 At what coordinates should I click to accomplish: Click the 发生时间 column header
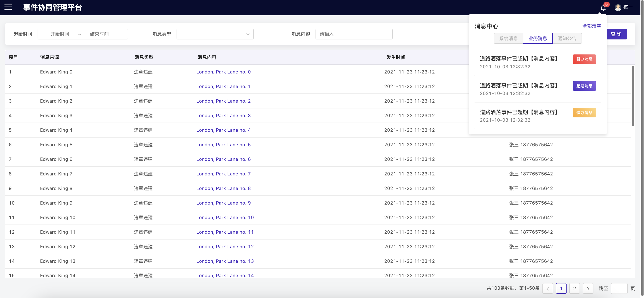click(x=396, y=57)
